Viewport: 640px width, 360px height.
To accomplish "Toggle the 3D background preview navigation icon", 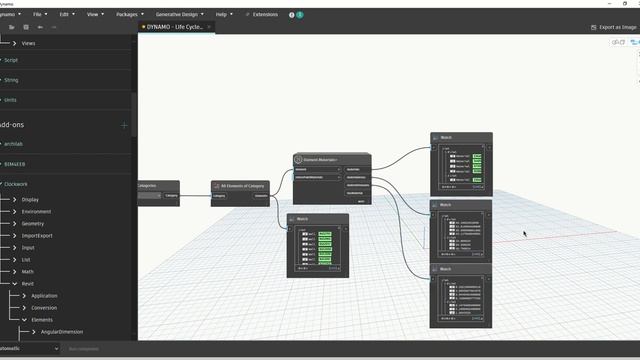I will coord(618,42).
